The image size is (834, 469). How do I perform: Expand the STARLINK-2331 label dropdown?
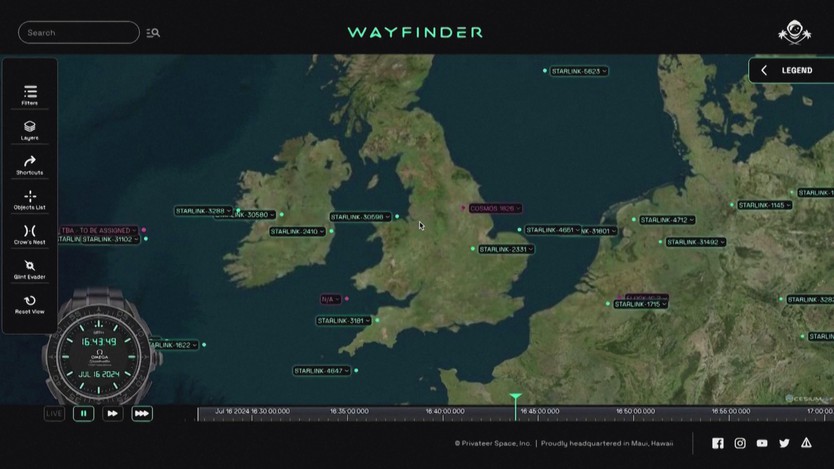530,249
